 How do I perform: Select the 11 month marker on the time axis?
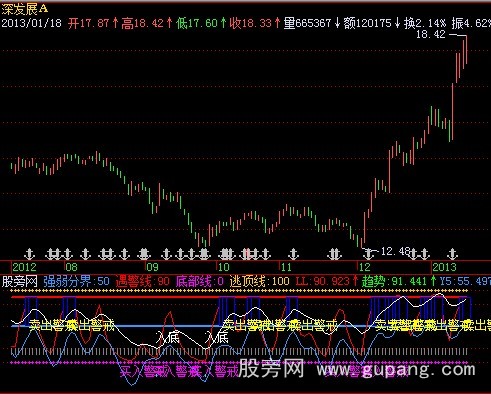pos(286,267)
